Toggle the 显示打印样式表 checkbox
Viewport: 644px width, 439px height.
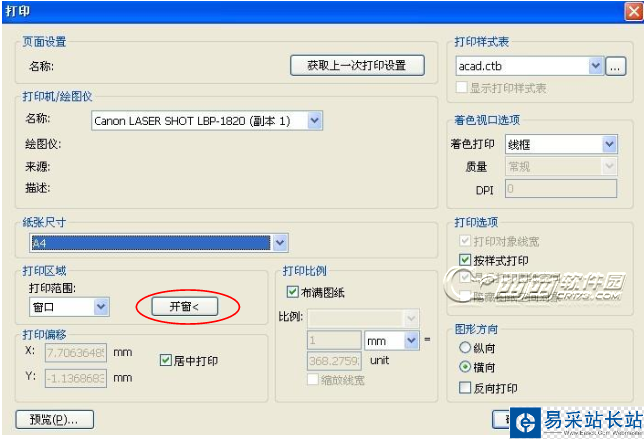pyautogui.click(x=462, y=87)
